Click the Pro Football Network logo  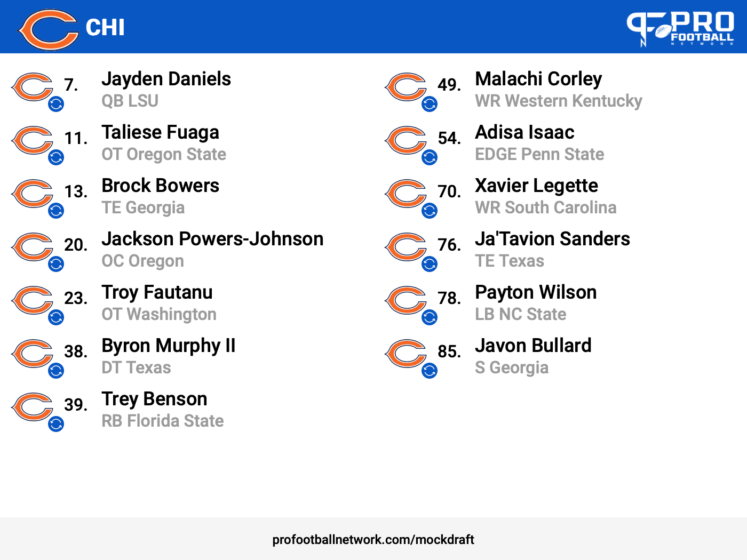[680, 29]
